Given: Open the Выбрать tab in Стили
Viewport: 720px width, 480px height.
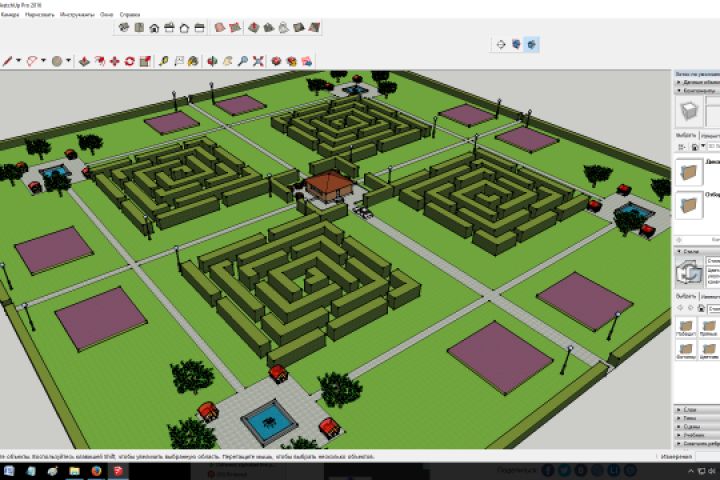Looking at the screenshot, I should 686,296.
